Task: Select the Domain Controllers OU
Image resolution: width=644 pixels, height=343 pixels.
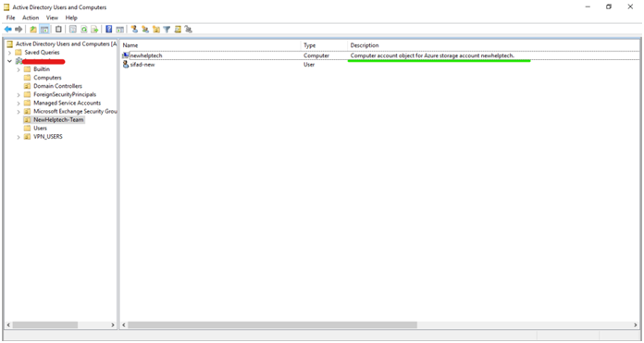Action: 58,86
